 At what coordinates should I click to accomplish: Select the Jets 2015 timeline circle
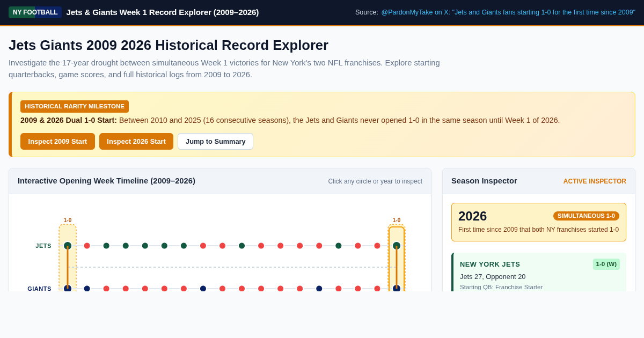(x=184, y=246)
